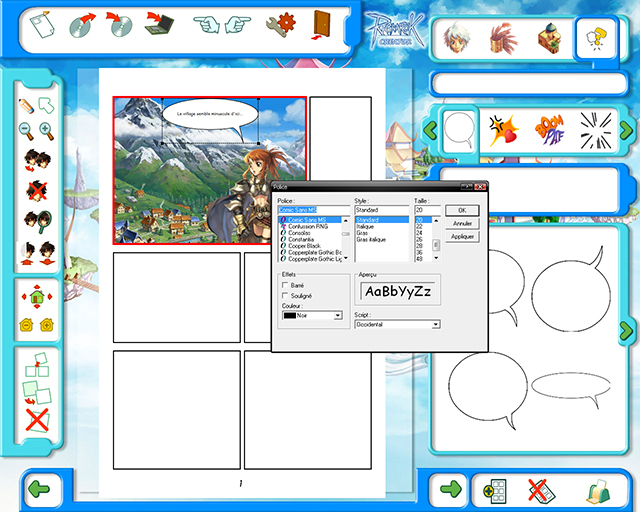Click the house minus icon
This screenshot has width=640, height=512.
click(26, 325)
